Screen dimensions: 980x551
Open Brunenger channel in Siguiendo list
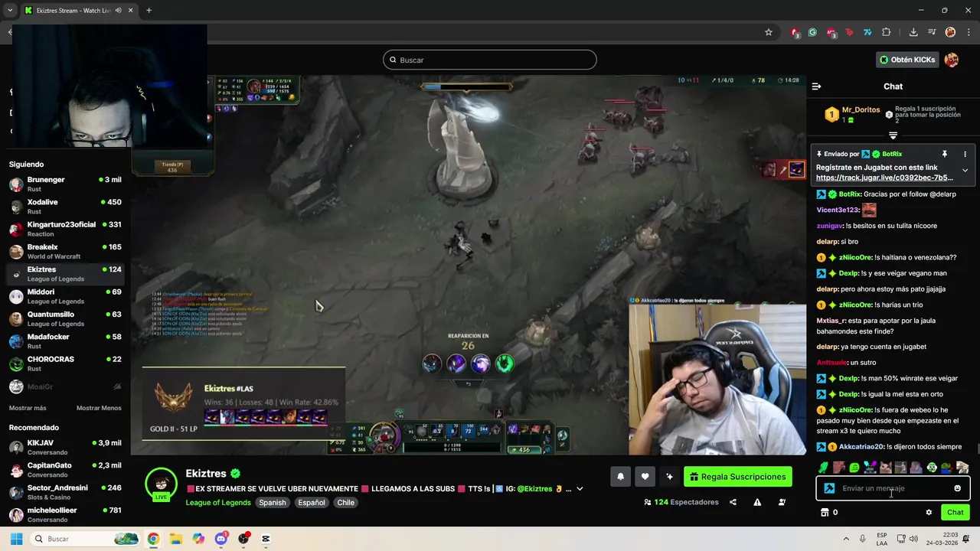point(65,184)
